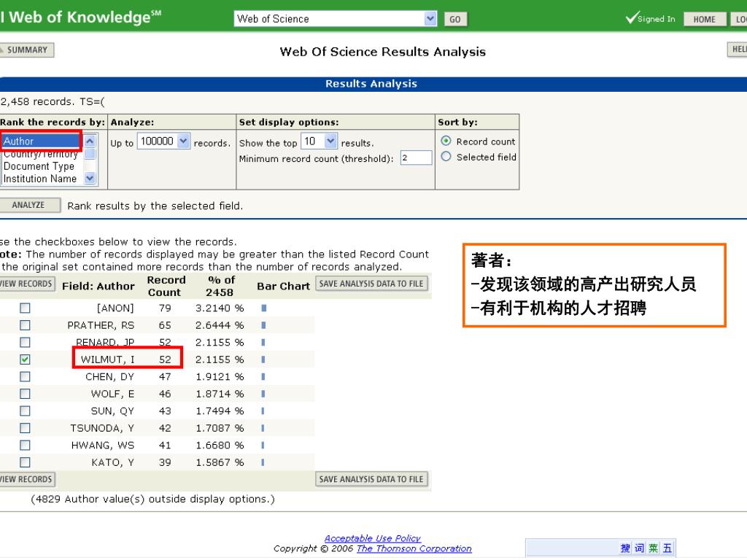This screenshot has width=747, height=560.
Task: Check the SUN, QY checkbox
Action: [x=25, y=411]
